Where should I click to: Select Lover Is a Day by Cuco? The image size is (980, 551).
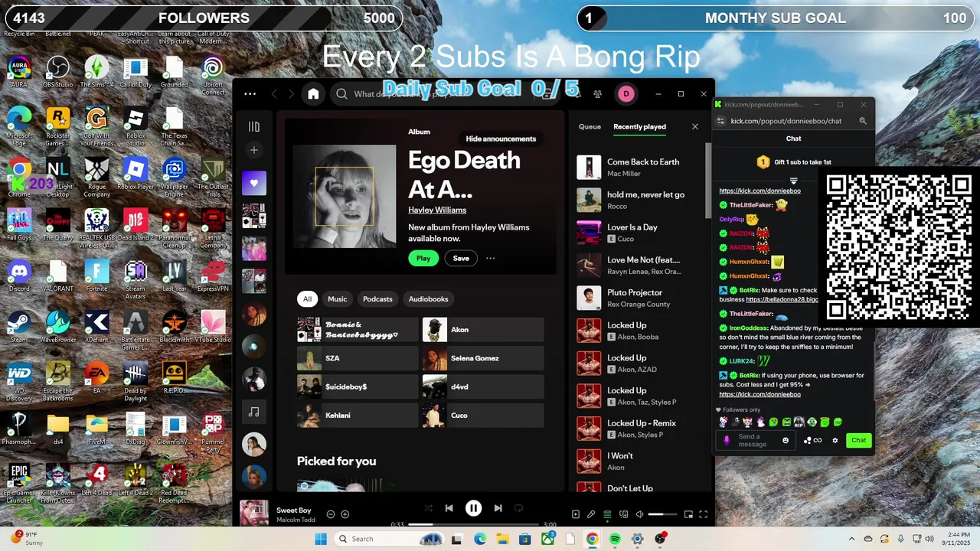[x=640, y=233]
